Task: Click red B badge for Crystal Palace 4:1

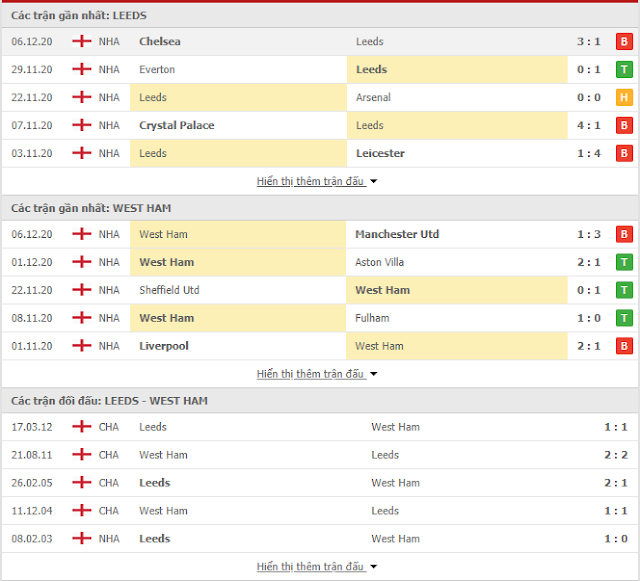Action: click(x=624, y=125)
